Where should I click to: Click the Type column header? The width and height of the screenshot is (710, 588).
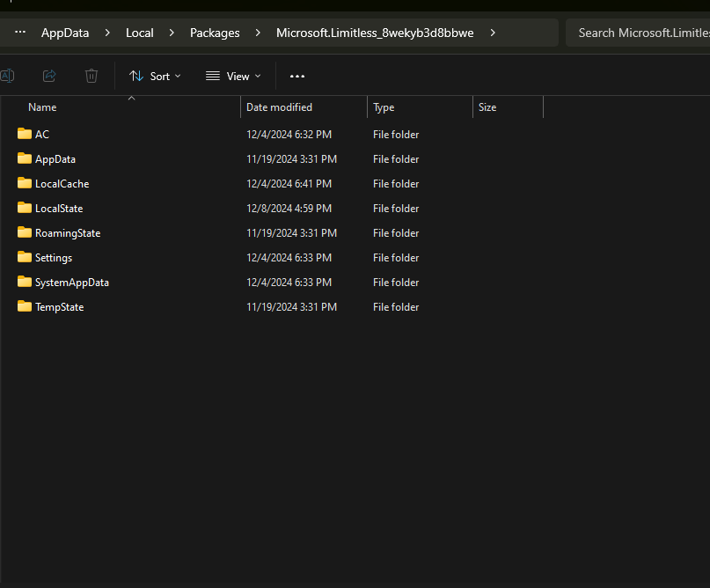384,107
